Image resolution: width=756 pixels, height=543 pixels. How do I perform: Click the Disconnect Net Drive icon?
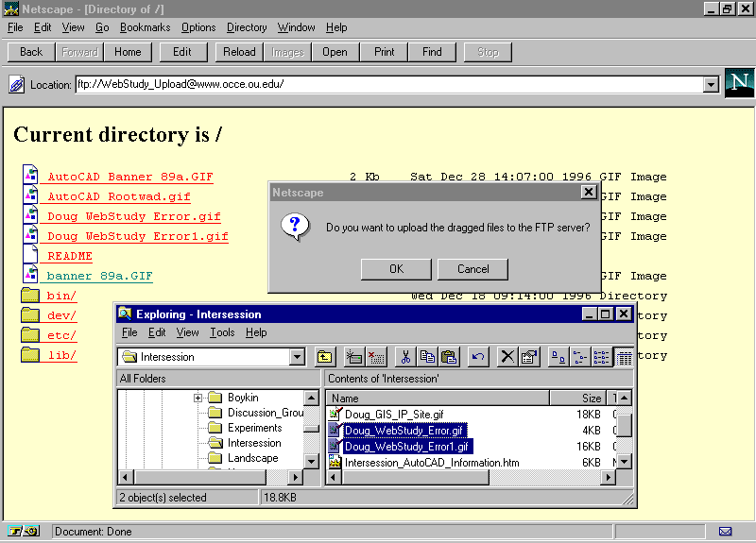coord(375,357)
